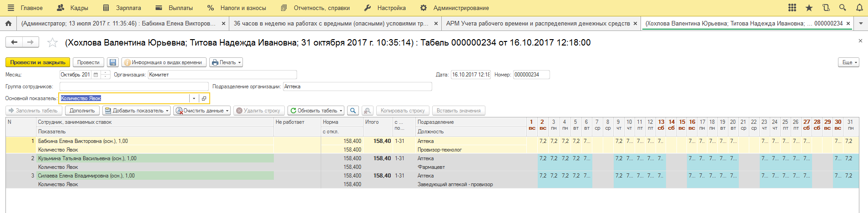Screen dimensions: 868x213
Task: Open the Основной показатель dropdown arrow
Action: point(194,98)
